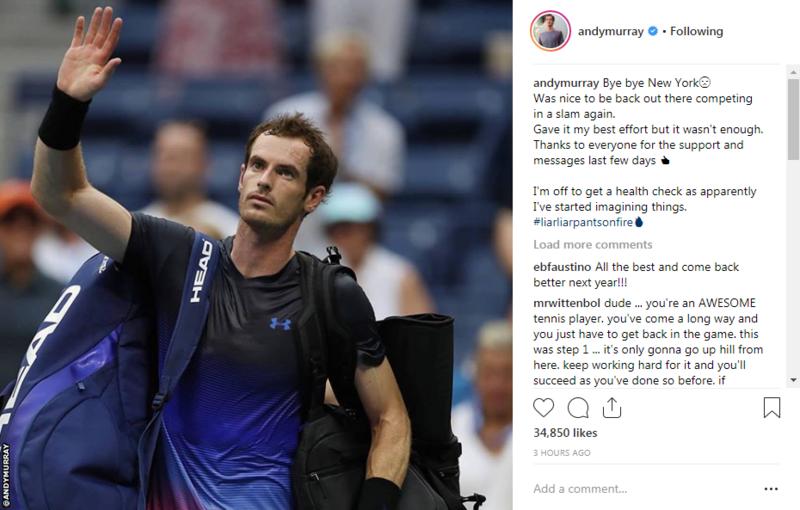800x510 pixels.
Task: Open the three-dot more options menu
Action: tap(771, 489)
